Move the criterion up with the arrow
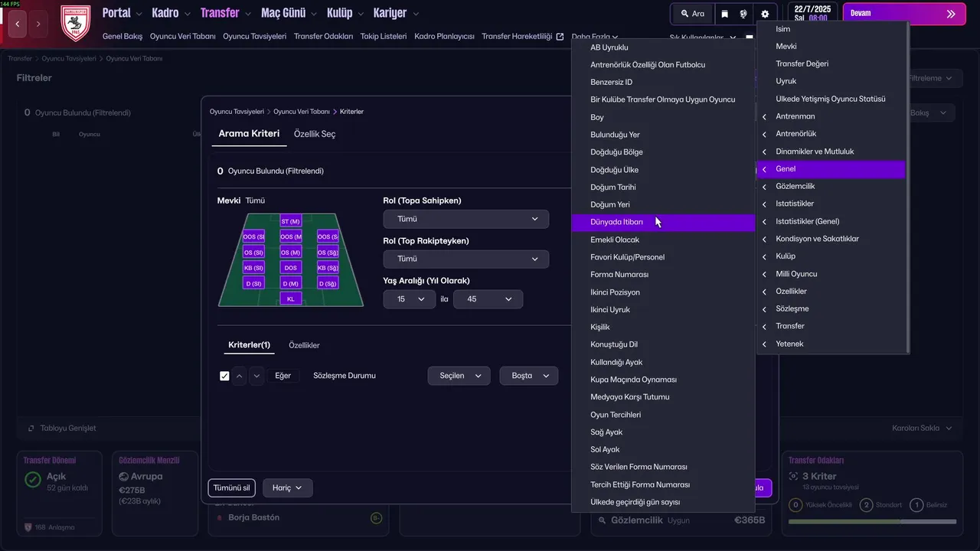Viewport: 980px width, 551px height. click(240, 376)
